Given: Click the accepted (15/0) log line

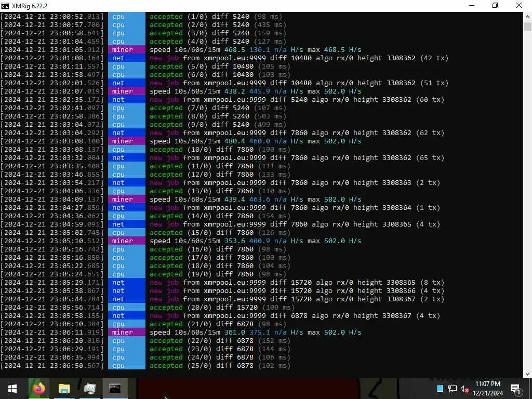Looking at the screenshot, I should (x=145, y=232).
